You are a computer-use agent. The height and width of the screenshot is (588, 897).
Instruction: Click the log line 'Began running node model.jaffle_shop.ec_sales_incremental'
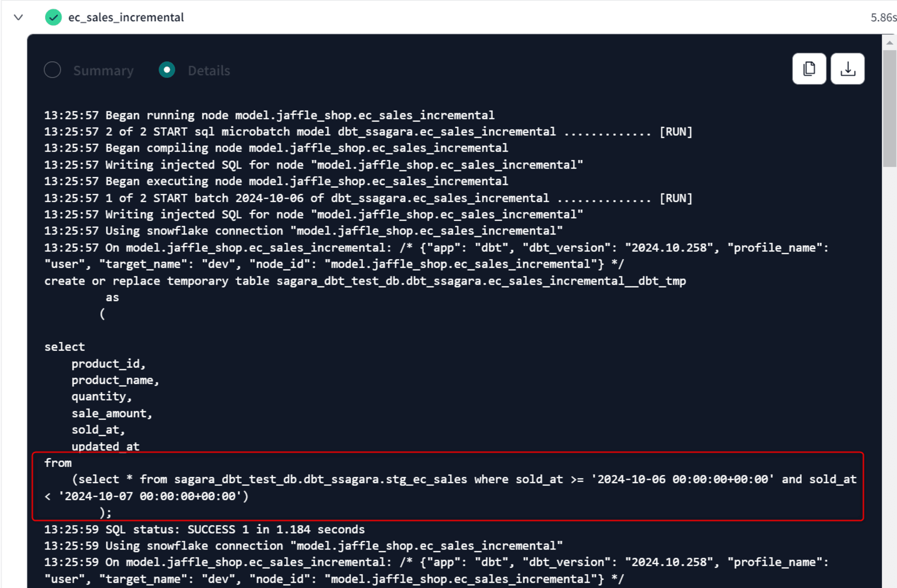[269, 115]
